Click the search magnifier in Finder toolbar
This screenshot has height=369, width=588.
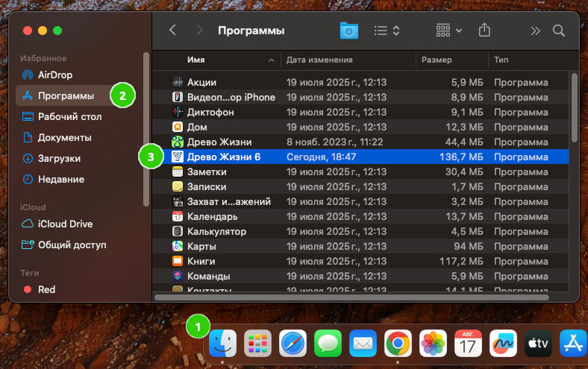pos(558,31)
